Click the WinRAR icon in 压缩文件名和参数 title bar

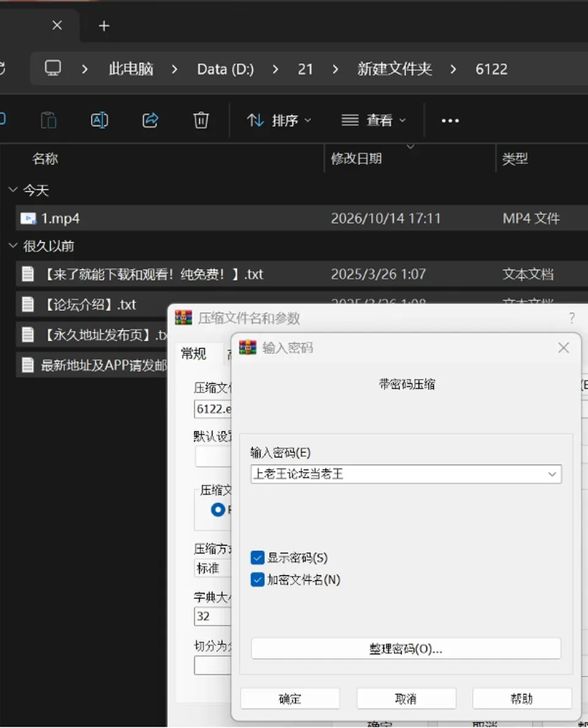184,318
